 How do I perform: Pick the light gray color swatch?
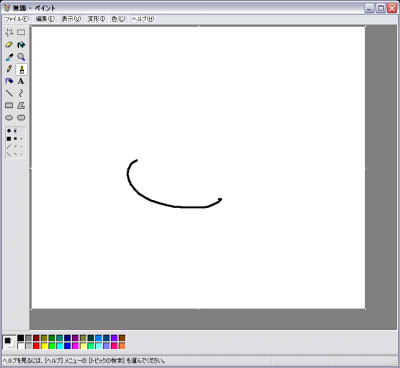[x=29, y=346]
